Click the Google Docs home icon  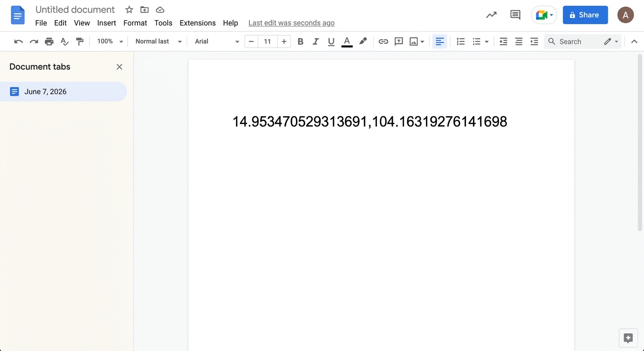point(18,16)
